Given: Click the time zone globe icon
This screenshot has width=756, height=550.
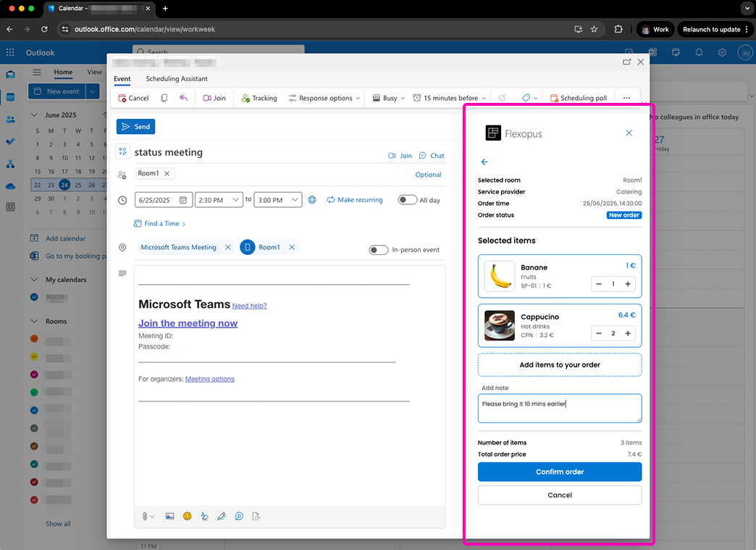Looking at the screenshot, I should click(312, 200).
